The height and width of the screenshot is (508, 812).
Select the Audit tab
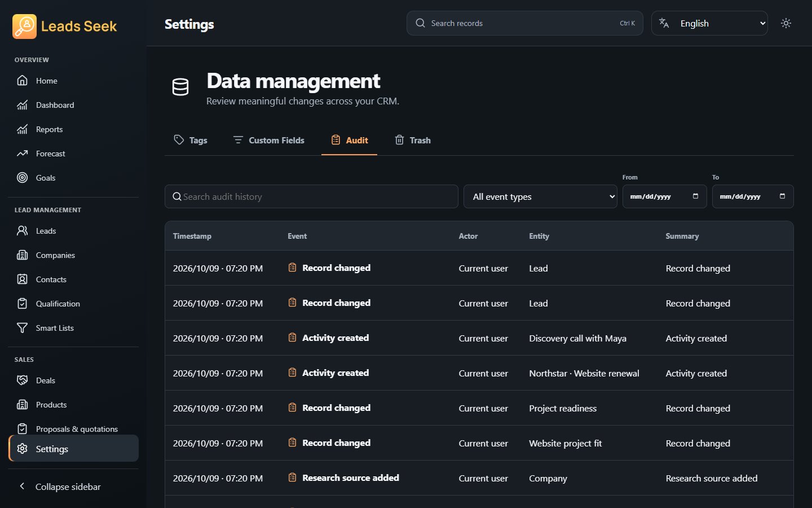pos(350,140)
